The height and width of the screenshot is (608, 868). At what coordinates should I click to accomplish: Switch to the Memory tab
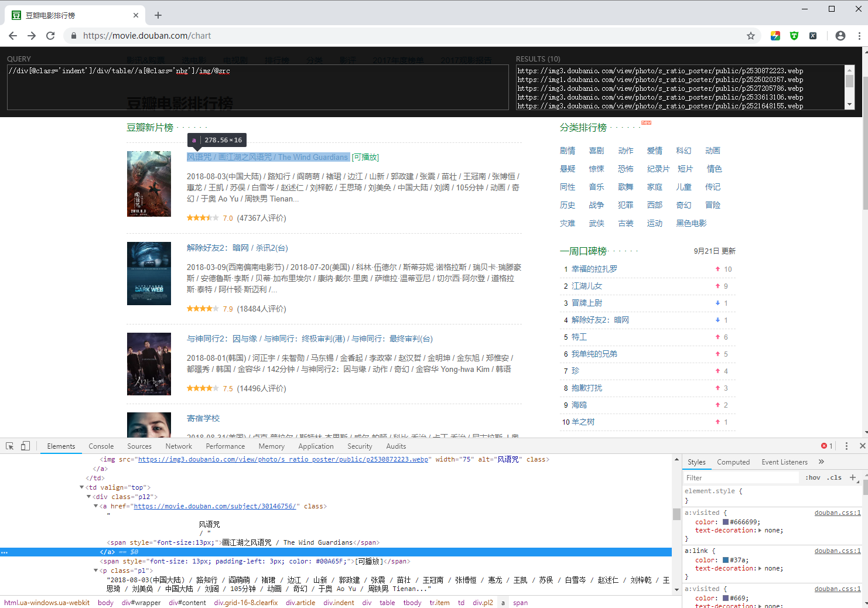(x=272, y=446)
